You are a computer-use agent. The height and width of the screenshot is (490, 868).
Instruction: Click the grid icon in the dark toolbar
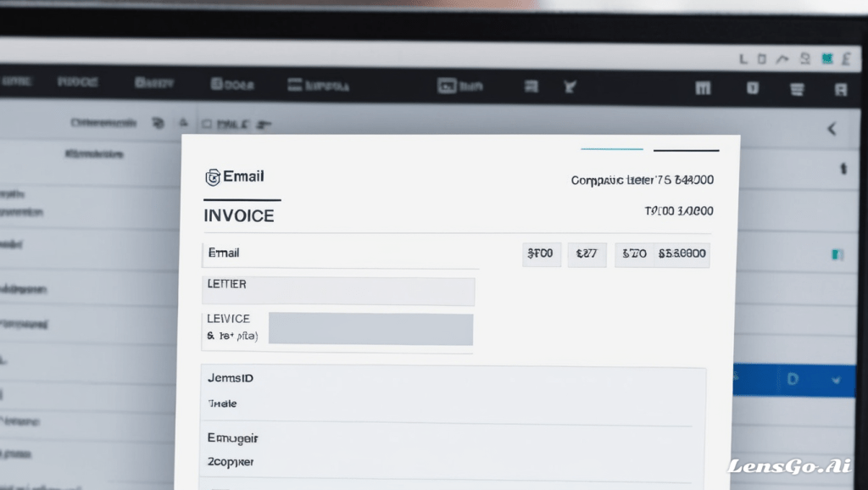tap(702, 87)
